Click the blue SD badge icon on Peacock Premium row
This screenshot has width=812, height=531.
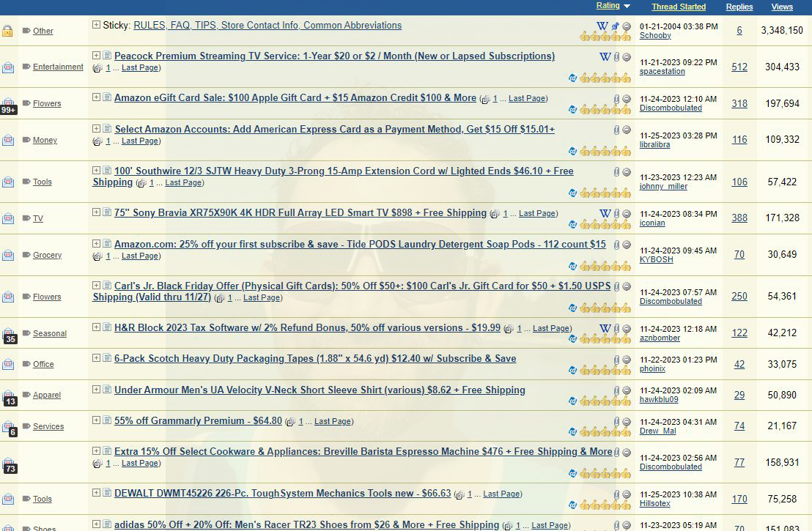coord(572,78)
